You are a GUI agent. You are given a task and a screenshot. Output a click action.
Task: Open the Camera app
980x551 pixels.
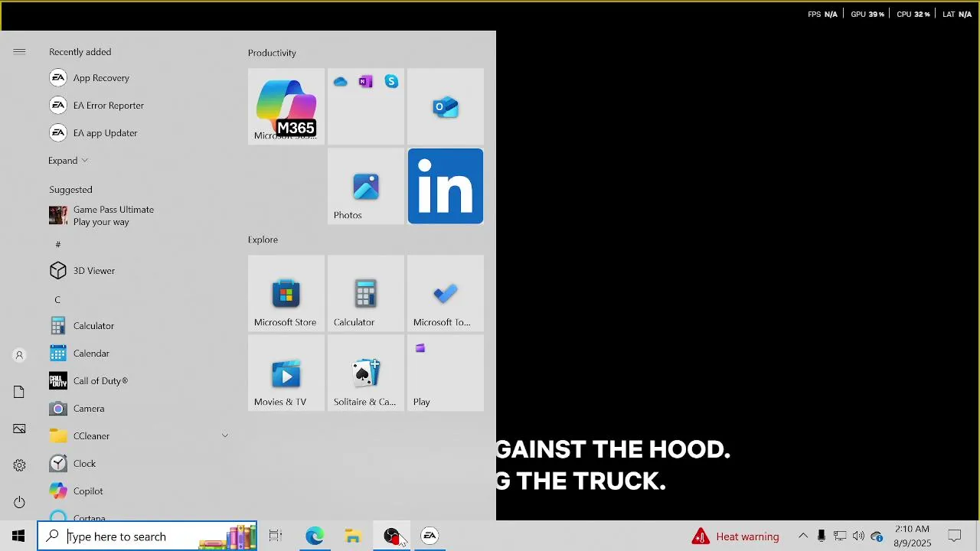[x=138, y=409]
